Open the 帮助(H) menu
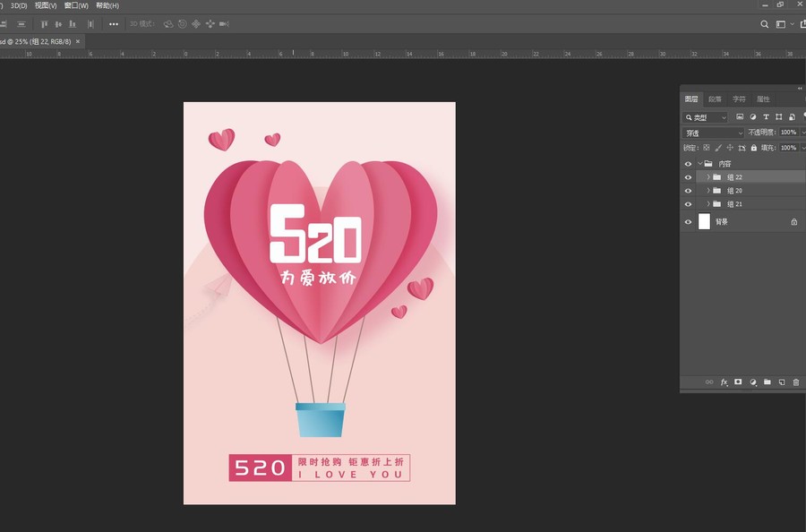Screen dimensions: 806x532 (x=107, y=5)
